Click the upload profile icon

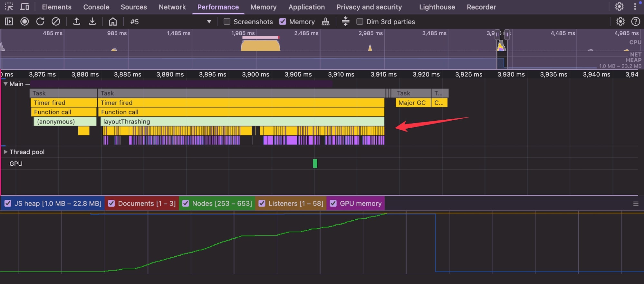76,22
